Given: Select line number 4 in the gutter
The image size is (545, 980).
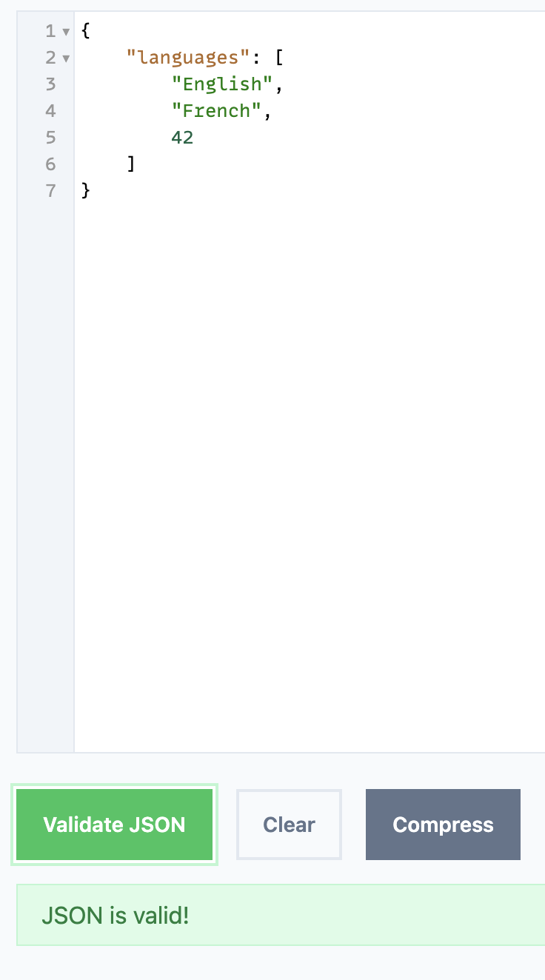Looking at the screenshot, I should [51, 111].
